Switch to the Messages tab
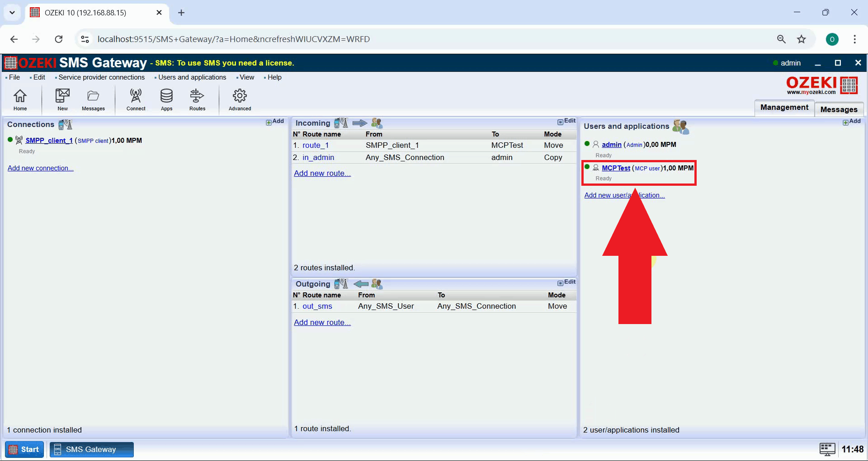 coord(839,109)
